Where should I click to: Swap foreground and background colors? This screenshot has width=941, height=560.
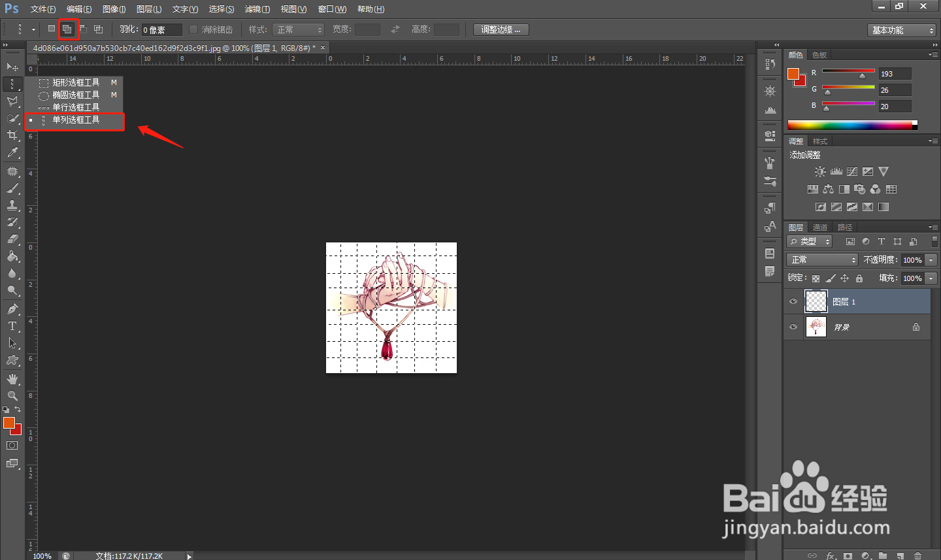pos(18,409)
